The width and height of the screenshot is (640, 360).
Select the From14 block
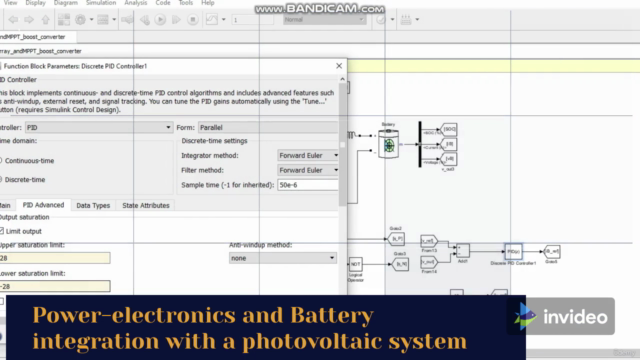429,262
